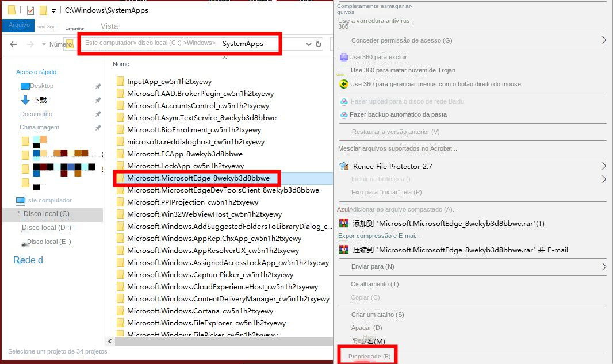Image resolution: width=613 pixels, height=364 pixels.
Task: Open the Arquivo ribbon tab
Action: click(x=19, y=25)
